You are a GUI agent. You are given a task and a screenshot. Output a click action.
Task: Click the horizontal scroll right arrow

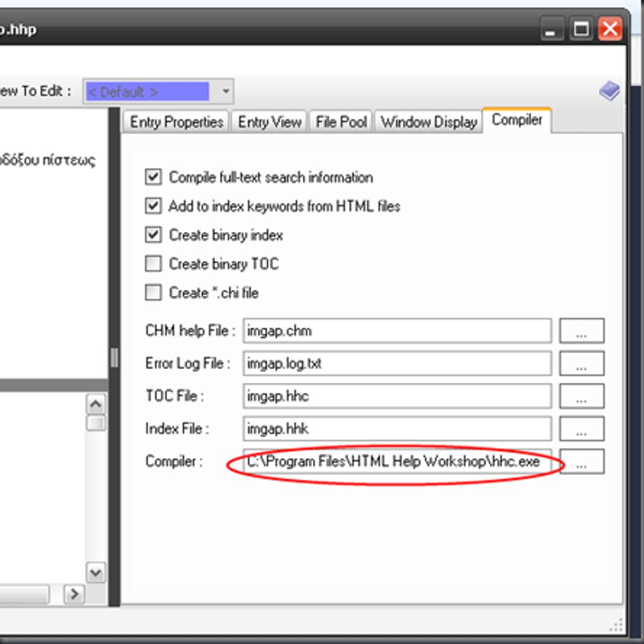(74, 594)
